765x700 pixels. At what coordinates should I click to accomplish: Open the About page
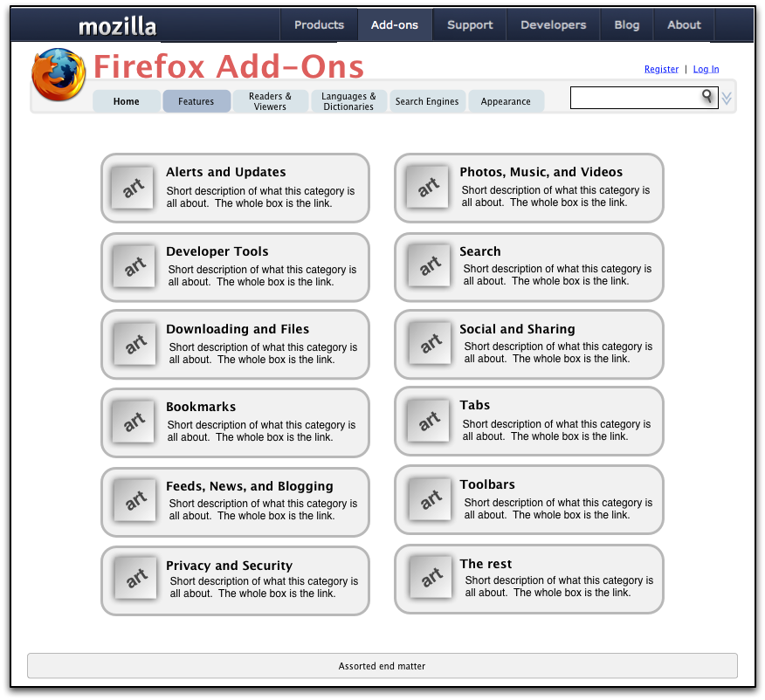coord(684,24)
